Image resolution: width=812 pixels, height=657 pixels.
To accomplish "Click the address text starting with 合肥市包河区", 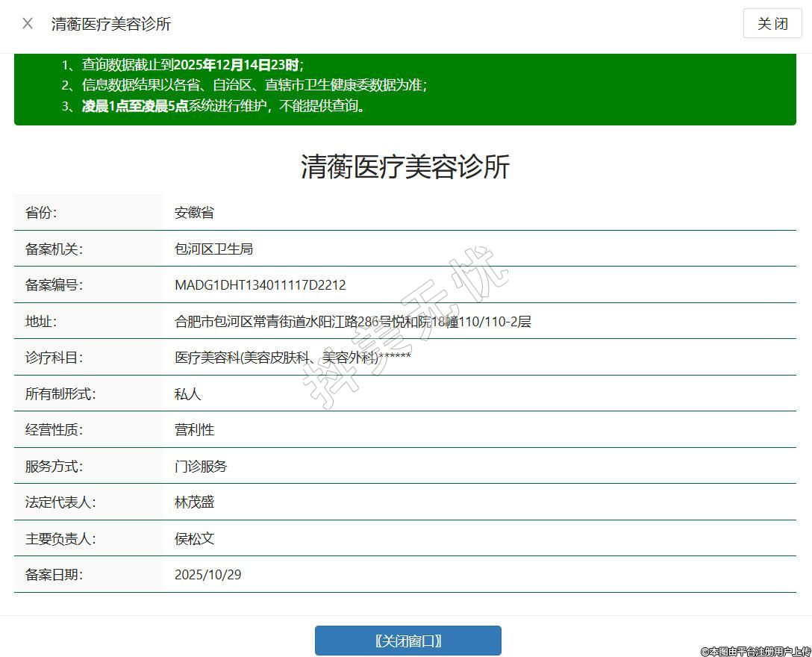I will [352, 322].
